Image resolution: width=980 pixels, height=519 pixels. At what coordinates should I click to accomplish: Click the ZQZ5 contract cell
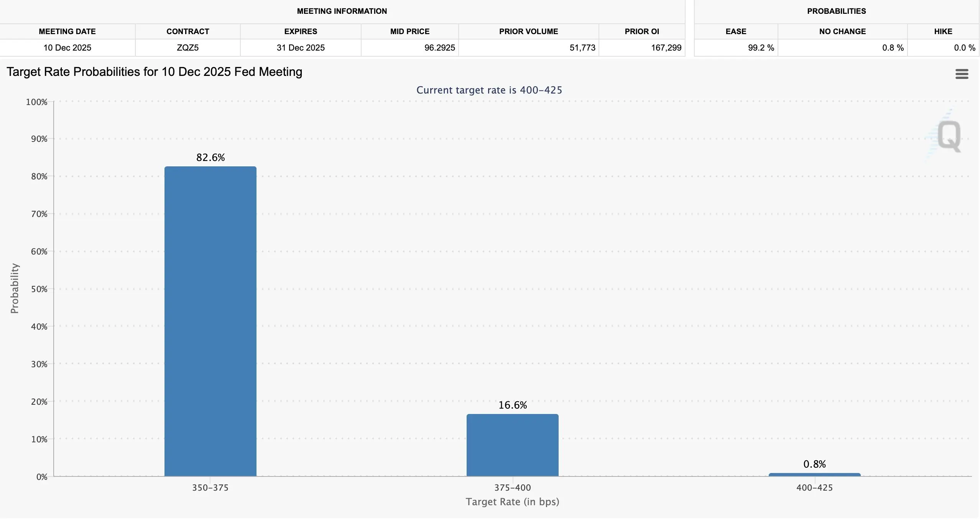(188, 48)
